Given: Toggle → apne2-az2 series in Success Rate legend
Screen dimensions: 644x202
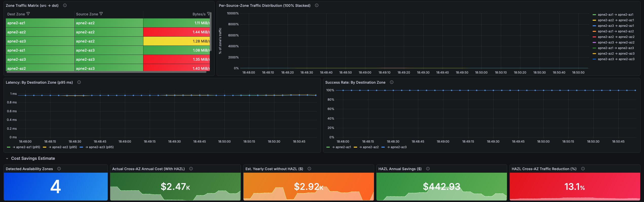Looking at the screenshot, I should 369,147.
